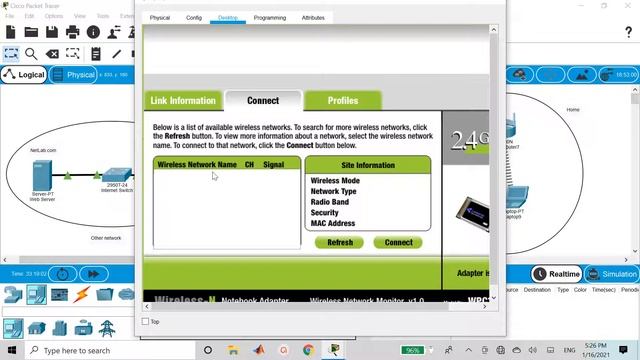Click the Print icon in toolbar
Screen dimensions: 640x360
(73, 32)
